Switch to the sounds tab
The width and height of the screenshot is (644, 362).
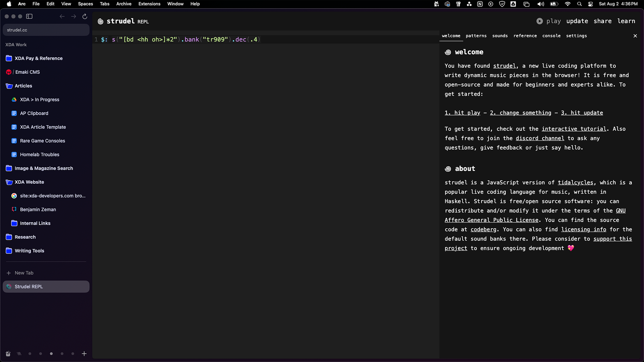pyautogui.click(x=500, y=36)
